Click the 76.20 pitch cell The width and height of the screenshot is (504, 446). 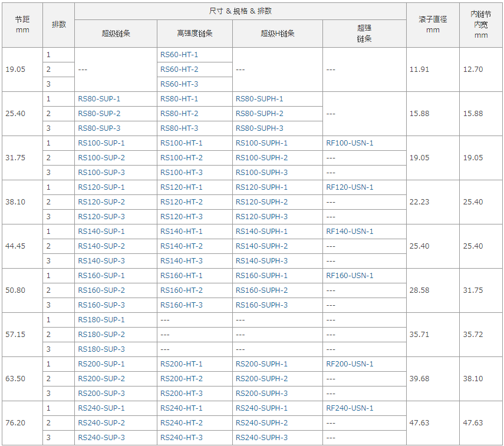tap(15, 423)
